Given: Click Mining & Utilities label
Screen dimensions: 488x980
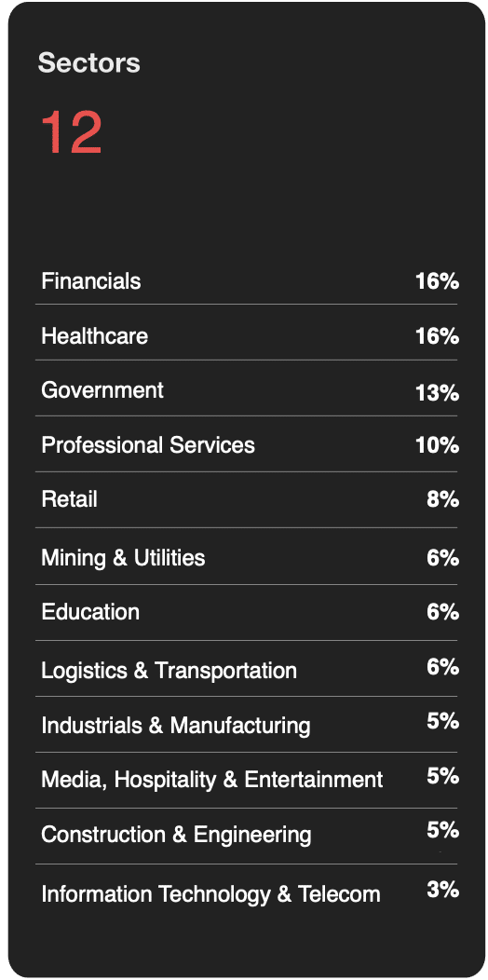Looking at the screenshot, I should 123,557.
